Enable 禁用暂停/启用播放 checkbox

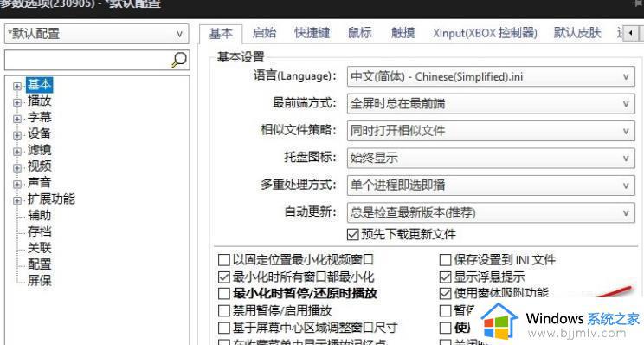(x=224, y=310)
